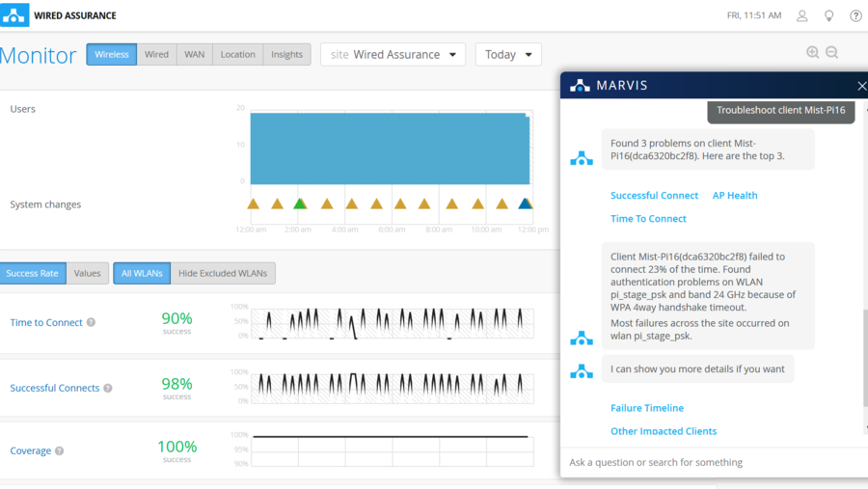
Task: Toggle Hide Excluded WLANs
Action: pyautogui.click(x=223, y=273)
